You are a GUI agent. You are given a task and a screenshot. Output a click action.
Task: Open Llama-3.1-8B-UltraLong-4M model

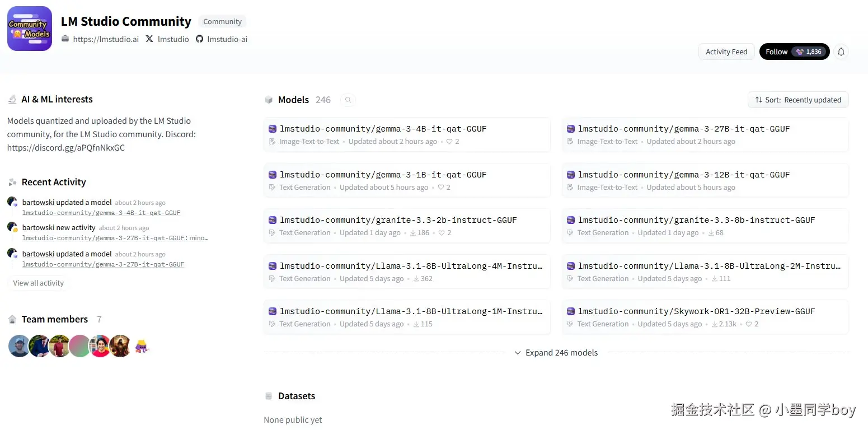pyautogui.click(x=407, y=272)
